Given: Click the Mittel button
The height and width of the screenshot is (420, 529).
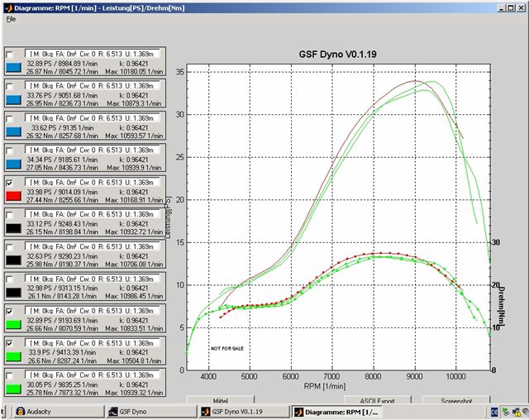Looking at the screenshot, I should tap(221, 401).
